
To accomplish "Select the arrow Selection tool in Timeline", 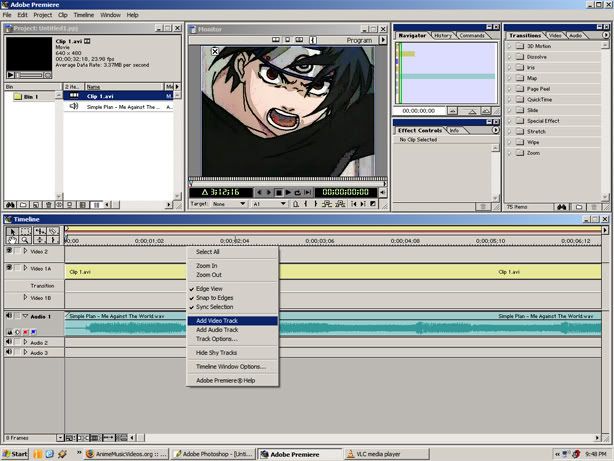I will click(x=12, y=231).
